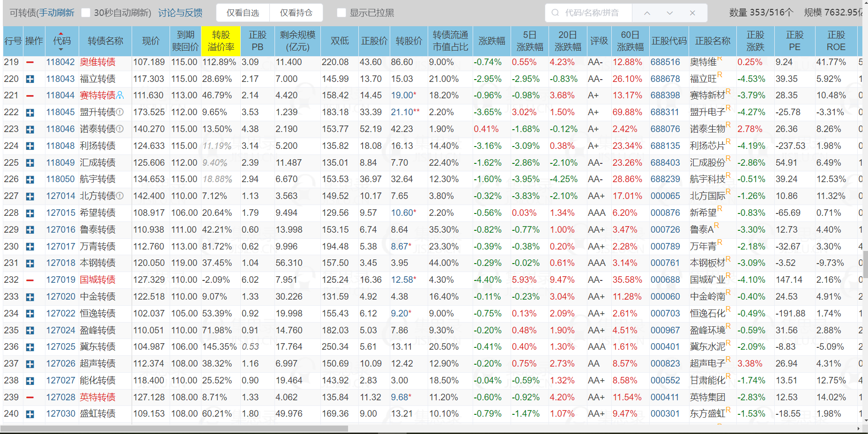Open the 英特转债 bond name link
The height and width of the screenshot is (434, 868).
97,397
